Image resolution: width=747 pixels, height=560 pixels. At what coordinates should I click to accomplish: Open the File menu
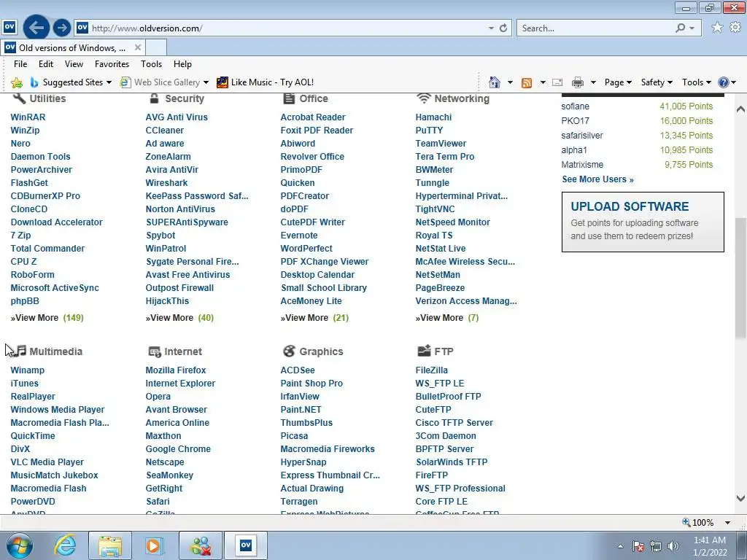pos(20,64)
